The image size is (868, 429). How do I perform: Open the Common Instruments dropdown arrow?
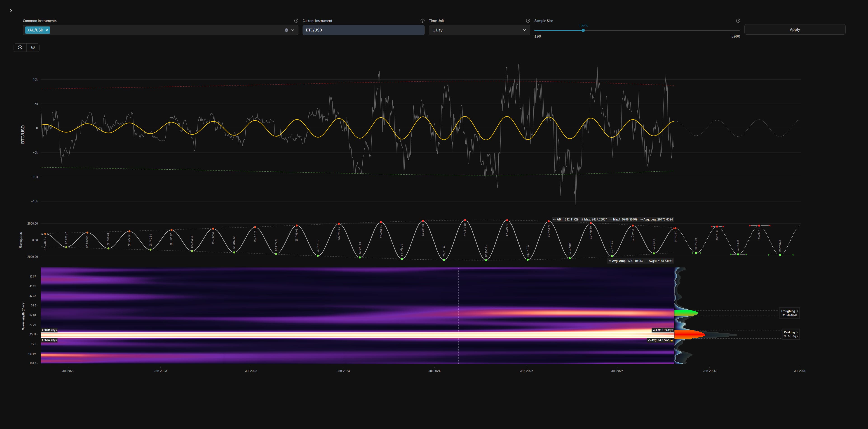click(x=293, y=30)
